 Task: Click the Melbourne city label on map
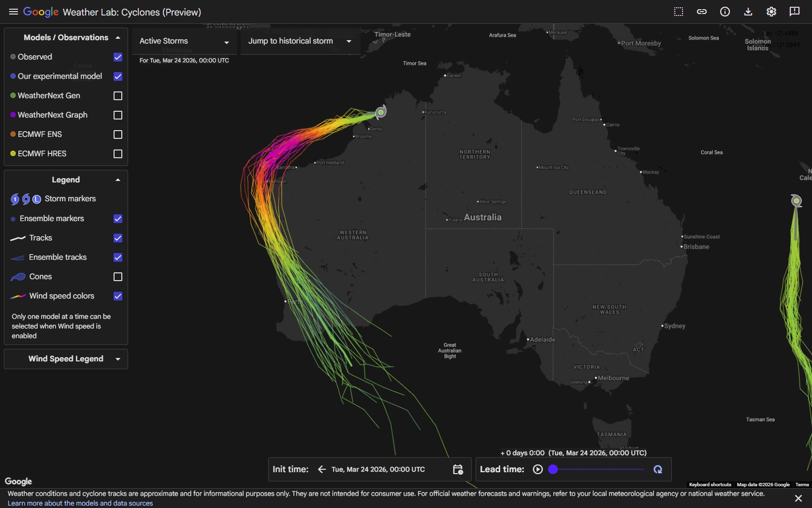click(x=613, y=378)
